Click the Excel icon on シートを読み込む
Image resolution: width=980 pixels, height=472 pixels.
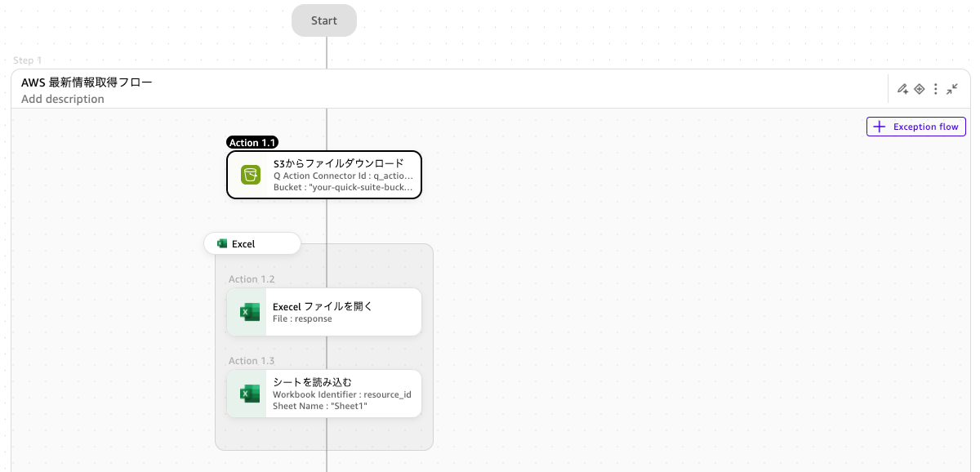249,394
